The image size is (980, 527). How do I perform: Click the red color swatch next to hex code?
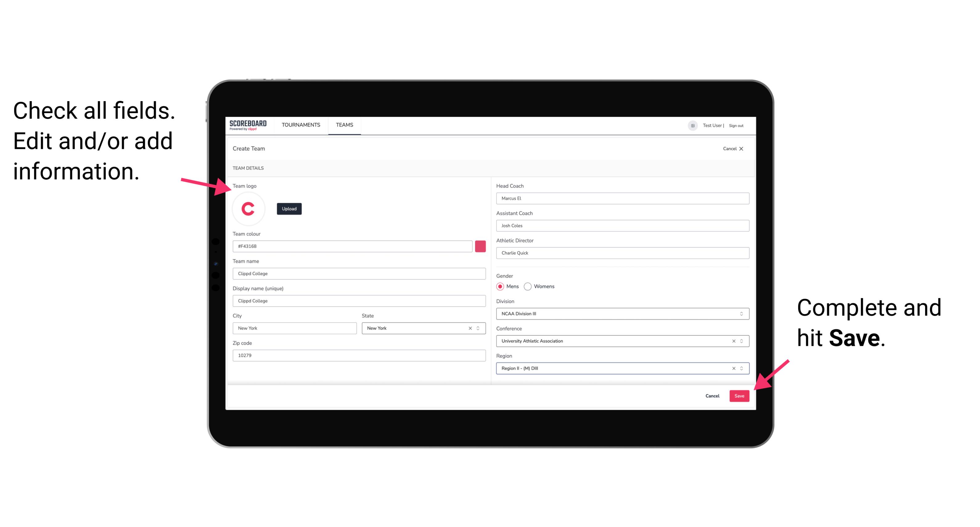481,246
